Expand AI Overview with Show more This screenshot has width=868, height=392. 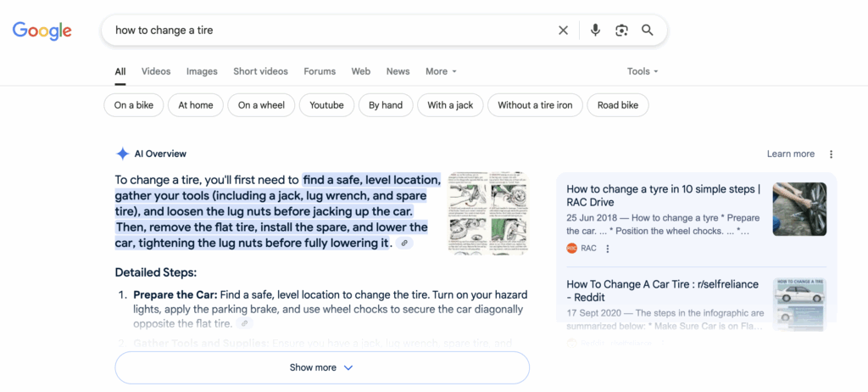[322, 367]
